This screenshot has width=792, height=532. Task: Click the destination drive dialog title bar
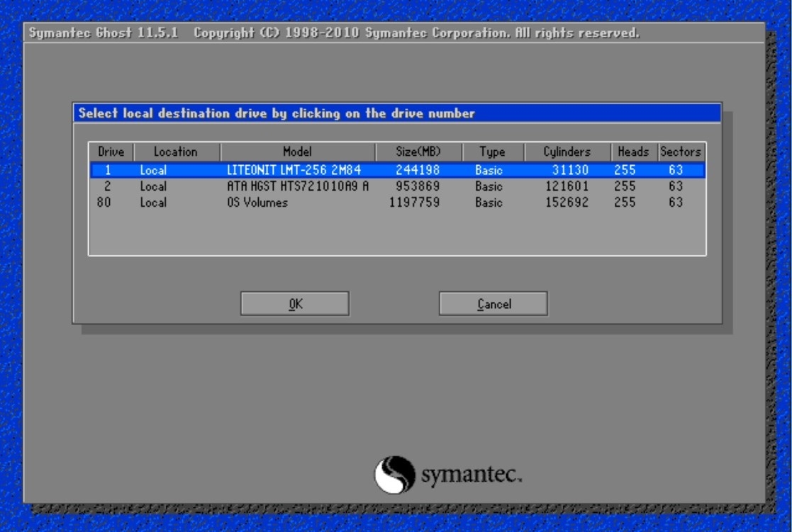click(396, 113)
